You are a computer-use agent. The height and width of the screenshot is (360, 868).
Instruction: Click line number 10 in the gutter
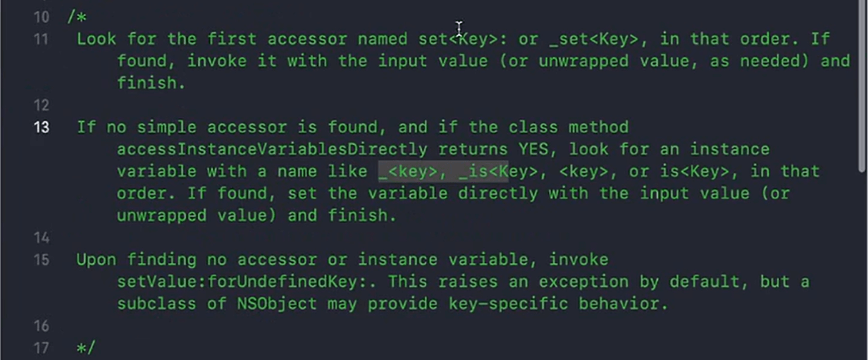[x=41, y=17]
